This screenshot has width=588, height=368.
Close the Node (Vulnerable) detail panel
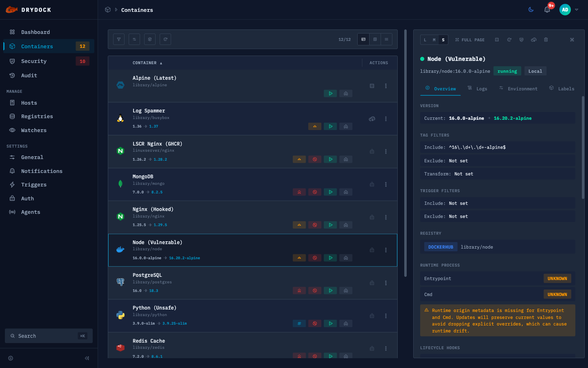tap(572, 40)
